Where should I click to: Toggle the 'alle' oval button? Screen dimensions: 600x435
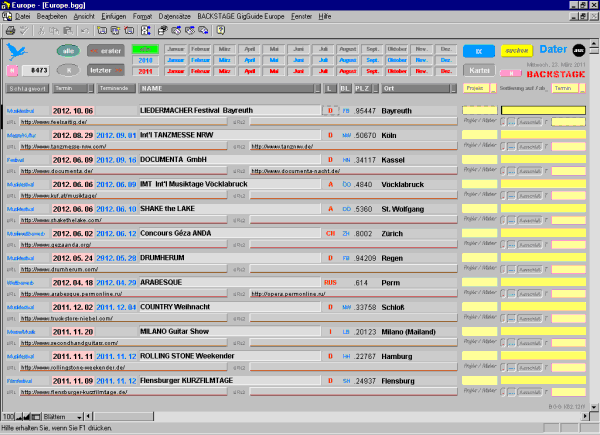pos(68,51)
